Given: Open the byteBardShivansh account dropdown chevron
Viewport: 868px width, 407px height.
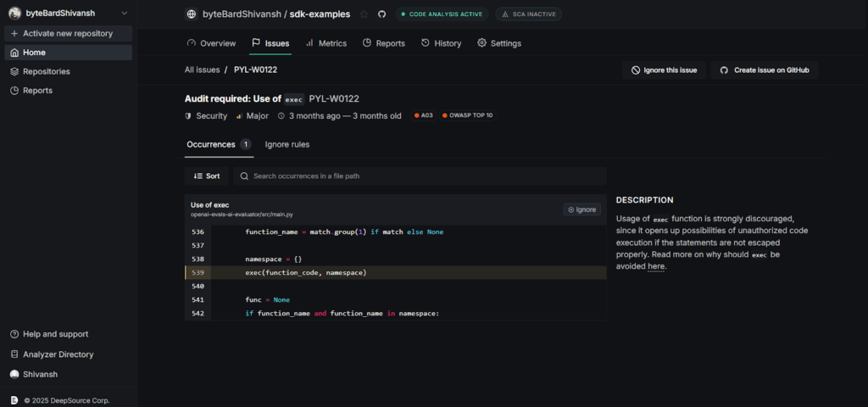Looking at the screenshot, I should pyautogui.click(x=124, y=14).
